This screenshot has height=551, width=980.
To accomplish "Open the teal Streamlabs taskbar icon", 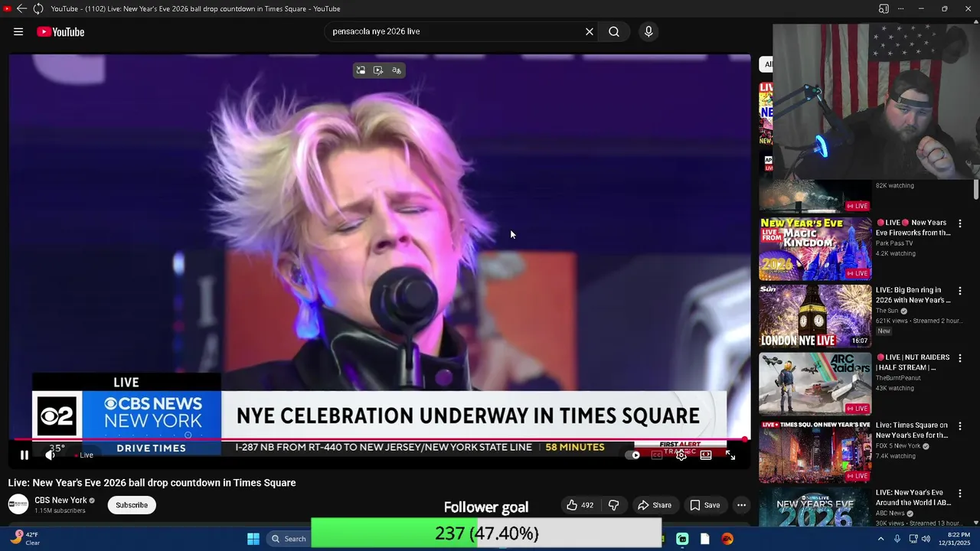I will [x=682, y=539].
